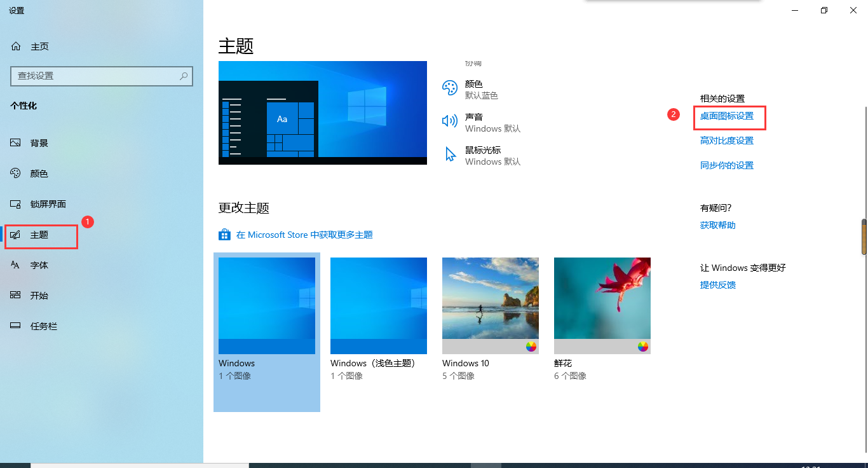The width and height of the screenshot is (868, 468).
Task: Open the 鼠标光标 Windows 默认 option
Action: (x=481, y=156)
